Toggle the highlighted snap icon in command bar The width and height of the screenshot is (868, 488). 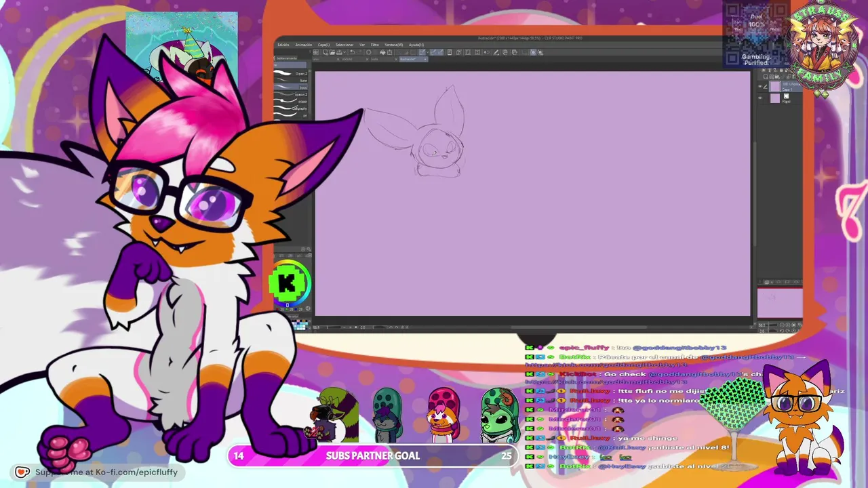[422, 52]
